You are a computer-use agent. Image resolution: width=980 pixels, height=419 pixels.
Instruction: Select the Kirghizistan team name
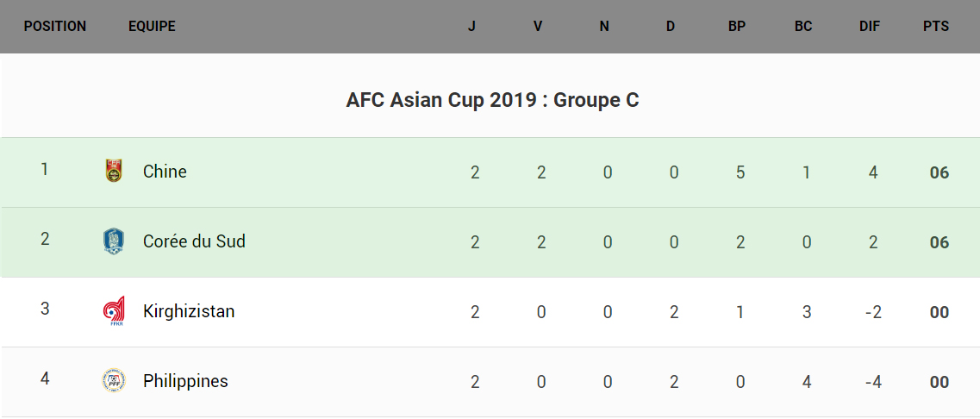click(189, 311)
